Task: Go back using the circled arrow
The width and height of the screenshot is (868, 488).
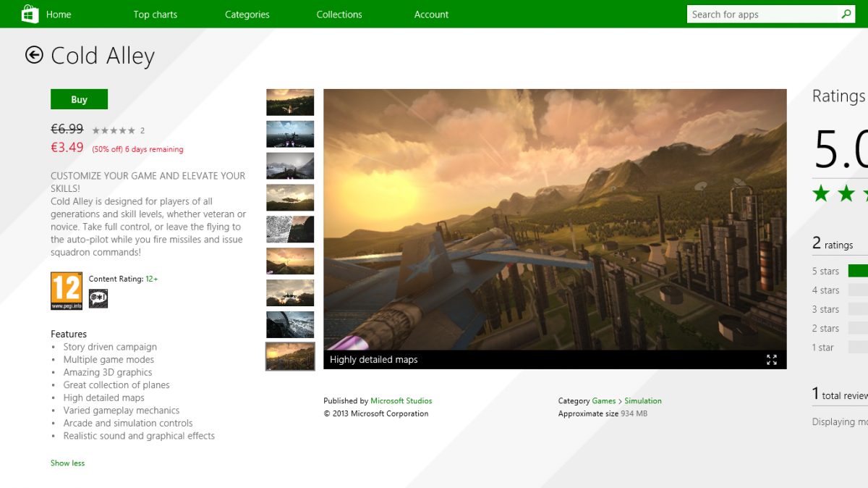Action: tap(34, 55)
